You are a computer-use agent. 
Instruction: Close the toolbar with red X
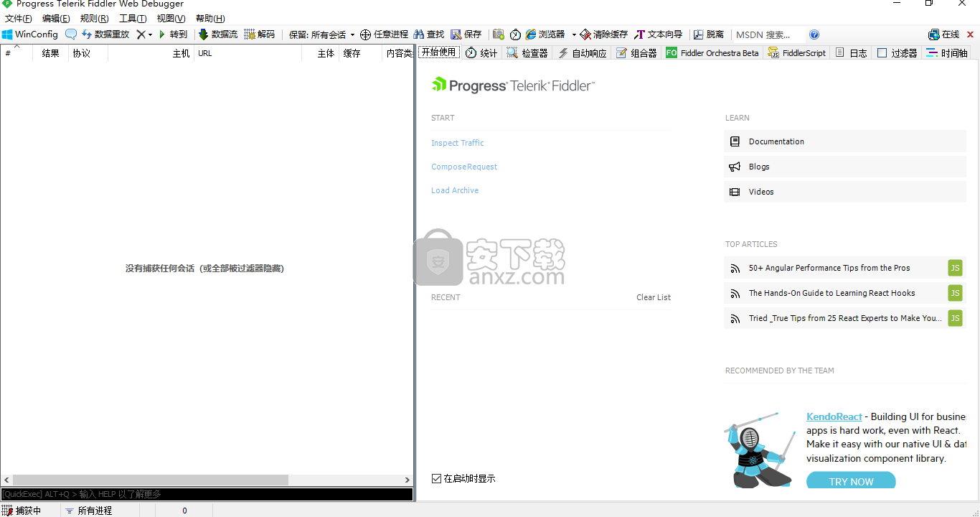[970, 34]
